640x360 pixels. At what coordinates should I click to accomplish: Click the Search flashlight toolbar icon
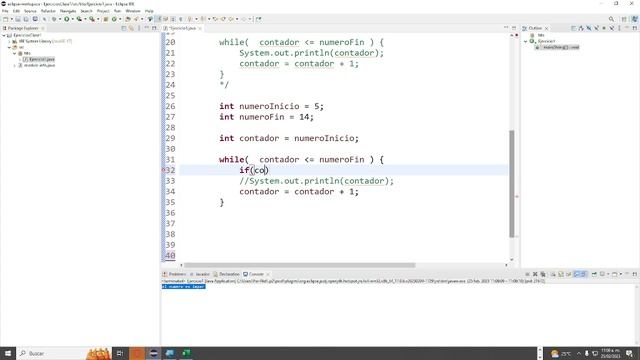point(136,19)
